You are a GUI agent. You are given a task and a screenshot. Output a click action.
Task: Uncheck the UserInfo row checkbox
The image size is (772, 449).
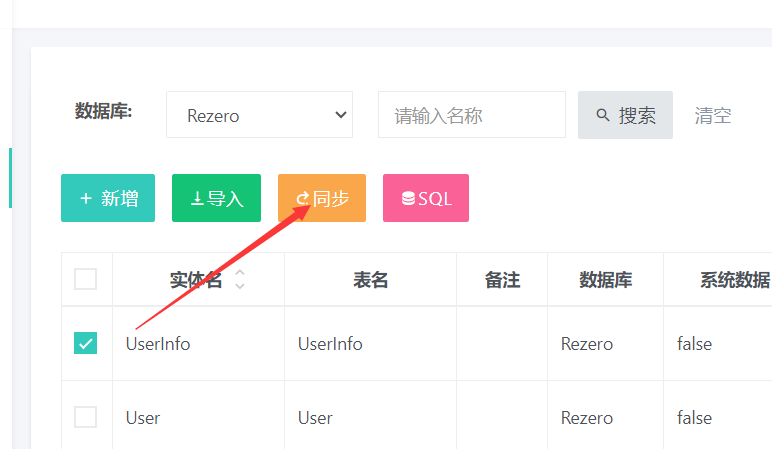pyautogui.click(x=86, y=343)
